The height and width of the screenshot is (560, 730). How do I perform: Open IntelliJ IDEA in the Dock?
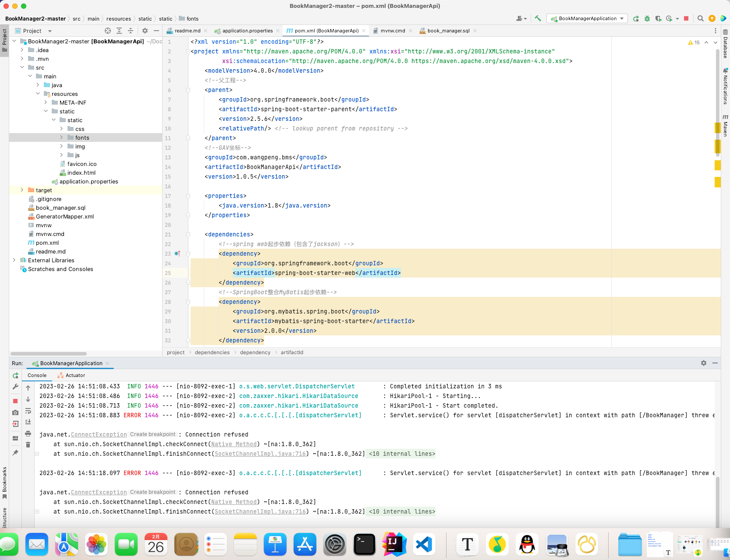point(394,544)
